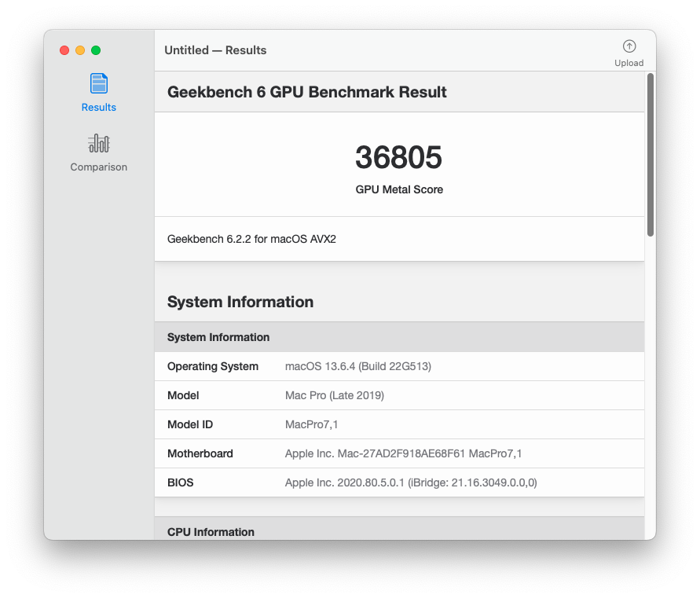Minimize window using the yellow button
The width and height of the screenshot is (700, 598).
click(80, 50)
